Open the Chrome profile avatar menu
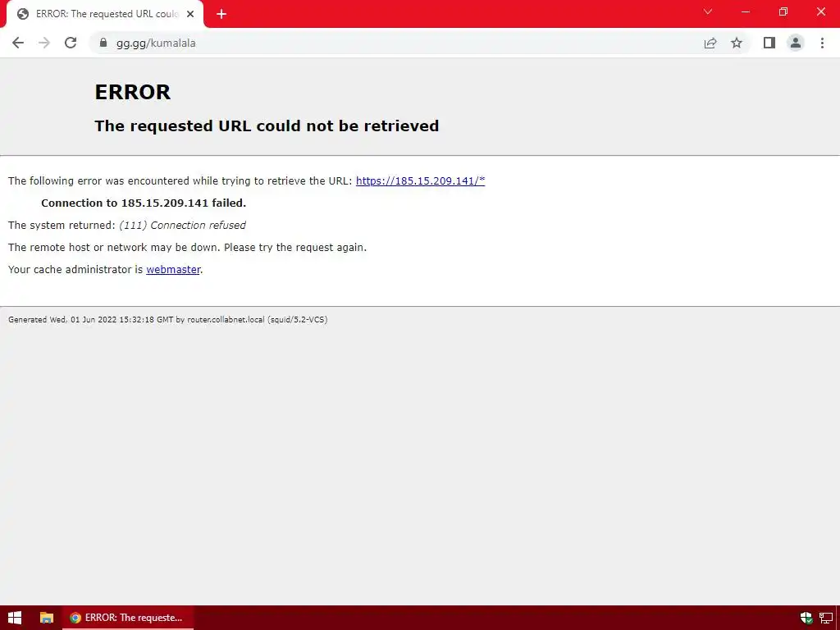Image resolution: width=840 pixels, height=630 pixels. coord(796,43)
